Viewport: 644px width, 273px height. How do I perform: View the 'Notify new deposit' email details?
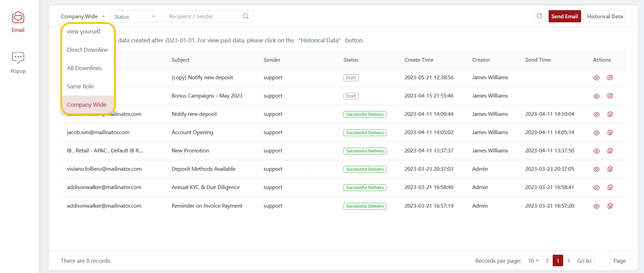click(x=596, y=114)
